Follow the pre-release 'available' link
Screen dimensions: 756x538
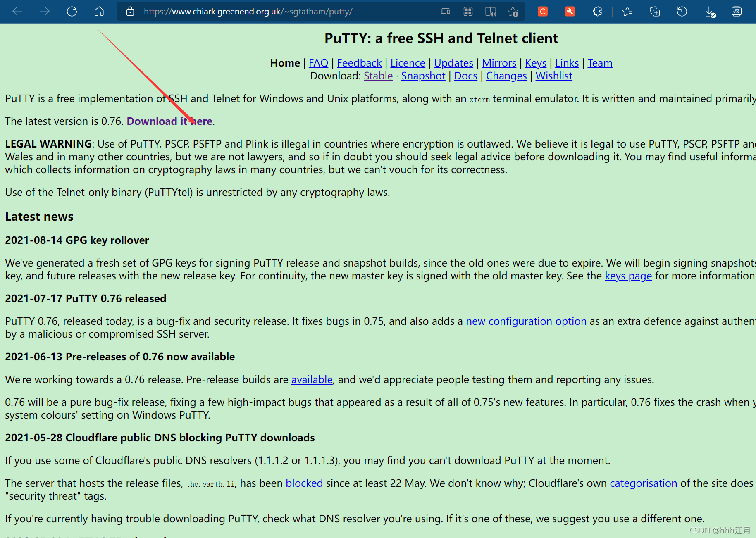[312, 380]
